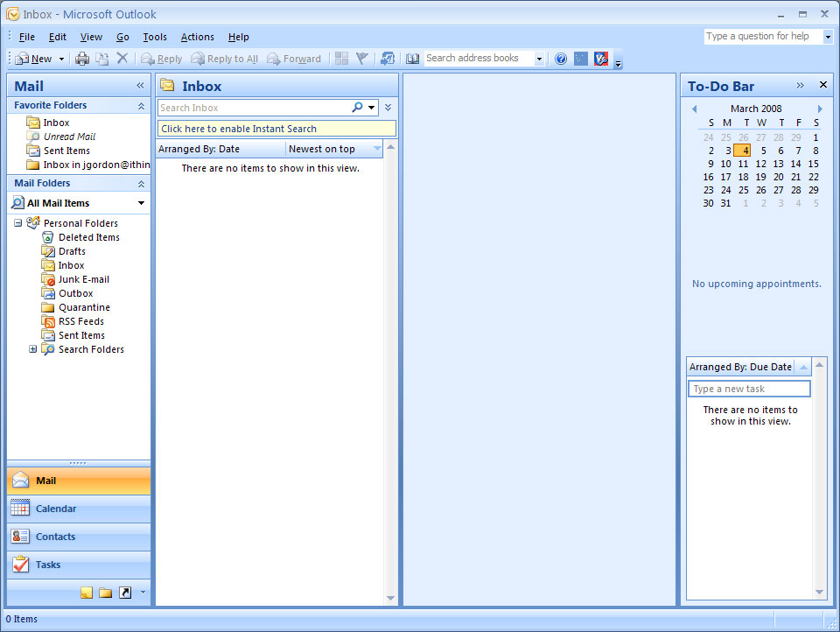Open the Tools menu
Viewport: 840px width, 632px height.
155,37
